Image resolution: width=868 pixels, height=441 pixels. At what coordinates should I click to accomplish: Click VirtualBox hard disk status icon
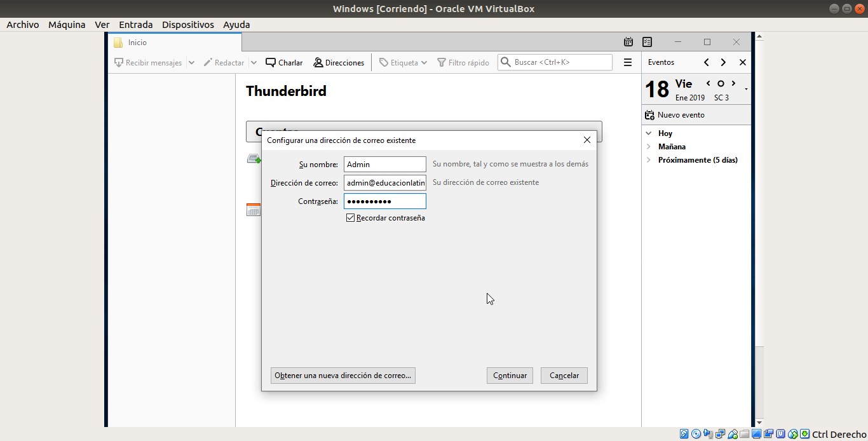[684, 435]
